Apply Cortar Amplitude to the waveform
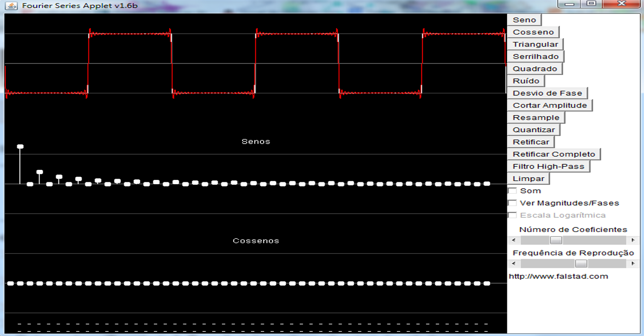 coord(550,105)
